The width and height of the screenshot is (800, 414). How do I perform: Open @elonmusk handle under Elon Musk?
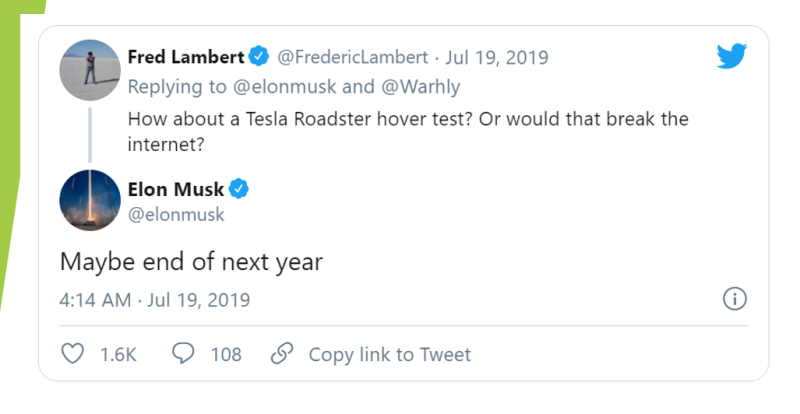[x=176, y=214]
